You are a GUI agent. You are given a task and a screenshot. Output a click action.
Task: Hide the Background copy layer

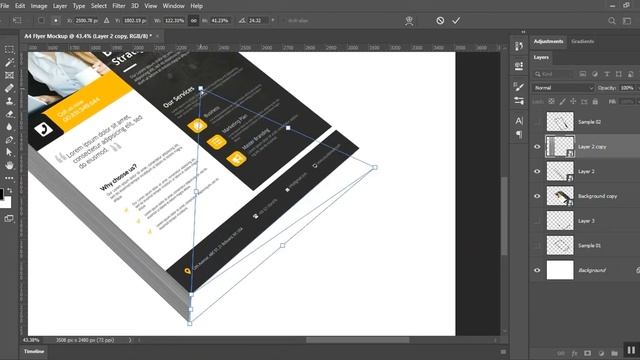(x=537, y=196)
